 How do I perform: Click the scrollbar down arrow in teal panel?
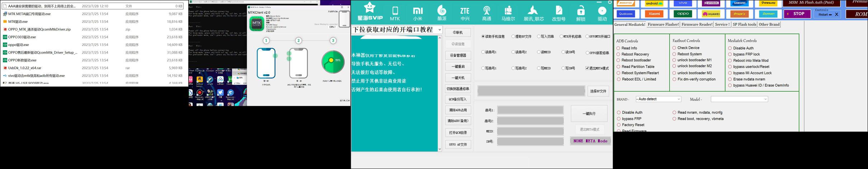(440, 149)
